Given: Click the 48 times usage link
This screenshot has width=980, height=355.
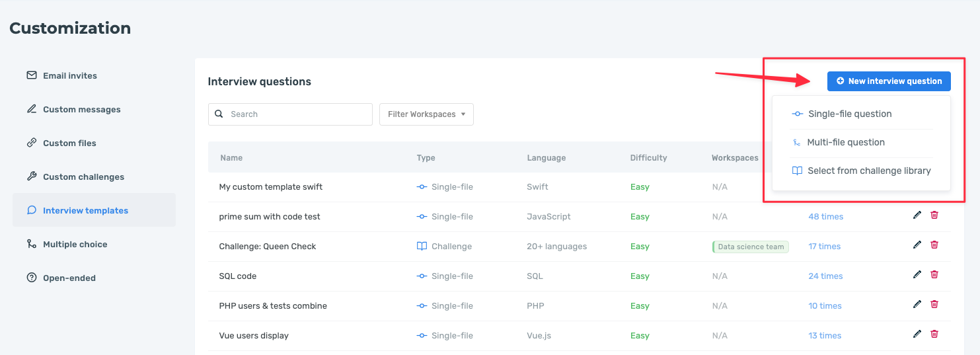Looking at the screenshot, I should [x=825, y=217].
